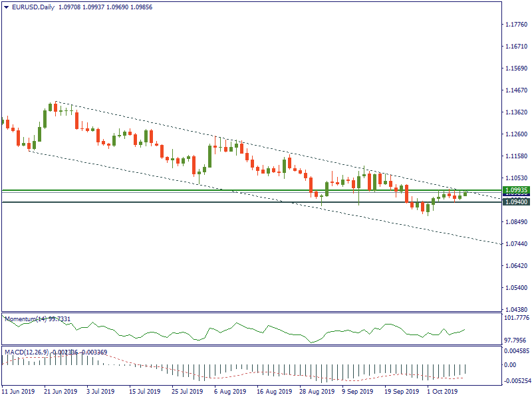Click the 1.09400 price label on axis

516,201
